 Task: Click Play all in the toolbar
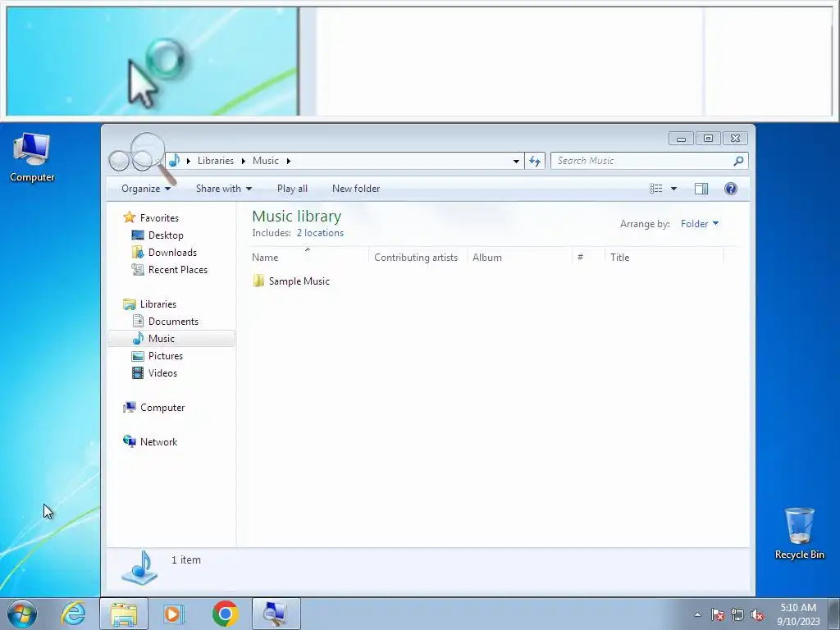293,189
